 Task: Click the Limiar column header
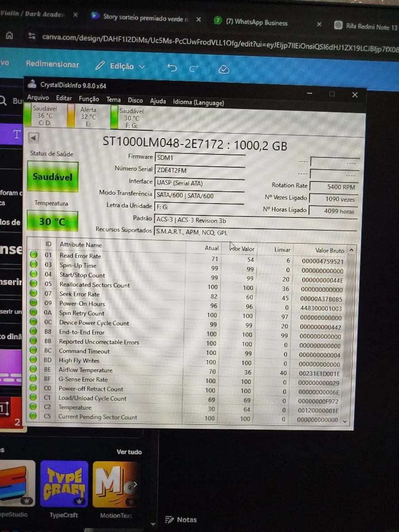tap(282, 250)
